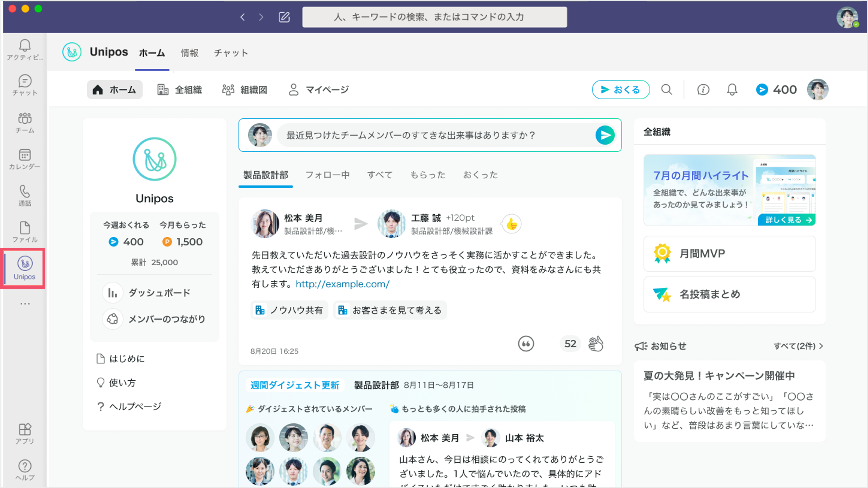Viewport: 868px width, 488px height.
Task: Open Help (ヘルプ) in the sidebar
Action: click(x=25, y=470)
